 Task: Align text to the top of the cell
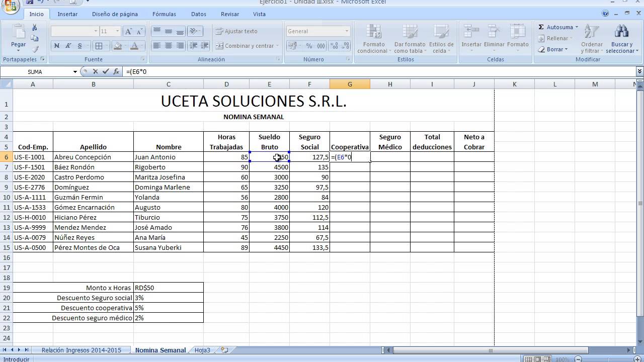(157, 31)
